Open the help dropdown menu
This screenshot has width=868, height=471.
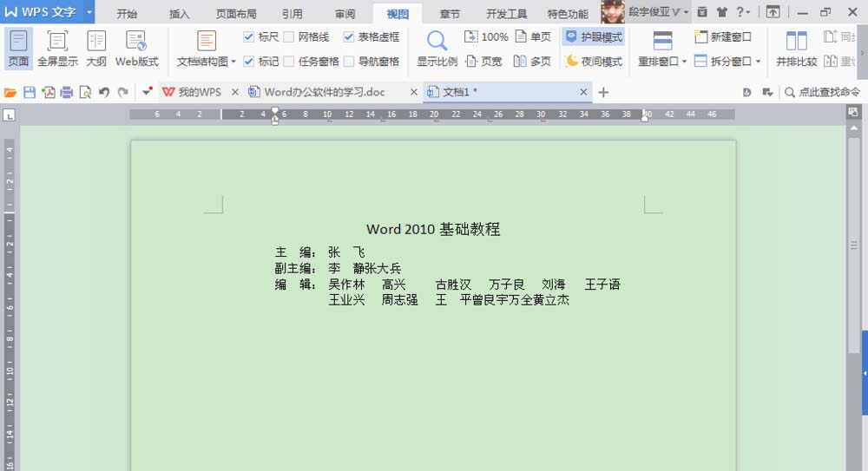click(x=743, y=11)
